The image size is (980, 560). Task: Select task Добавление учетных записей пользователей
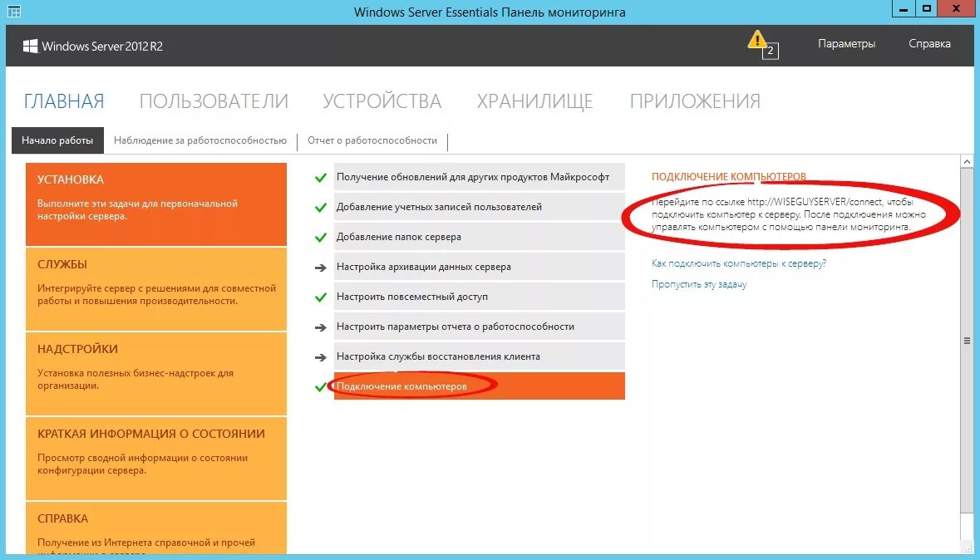click(480, 207)
